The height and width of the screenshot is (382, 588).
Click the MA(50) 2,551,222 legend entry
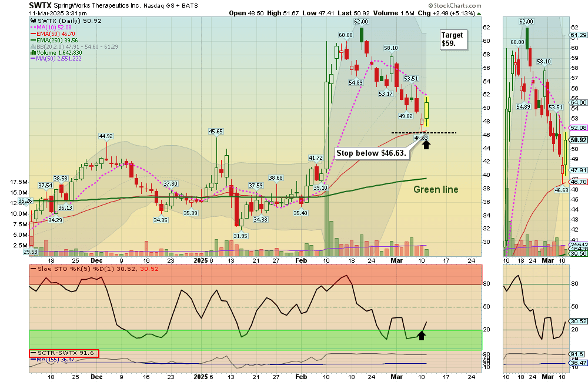coord(58,59)
